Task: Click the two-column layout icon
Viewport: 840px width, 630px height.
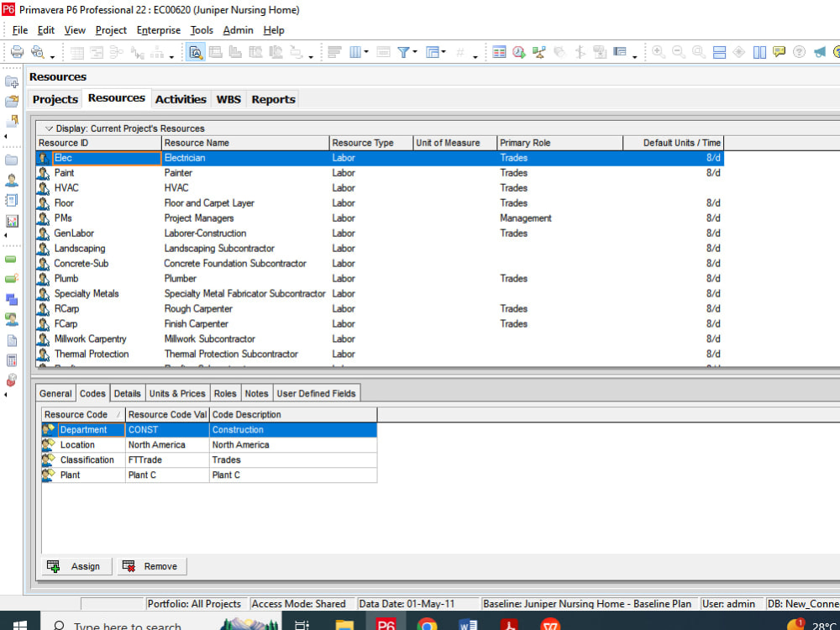Action: click(759, 52)
